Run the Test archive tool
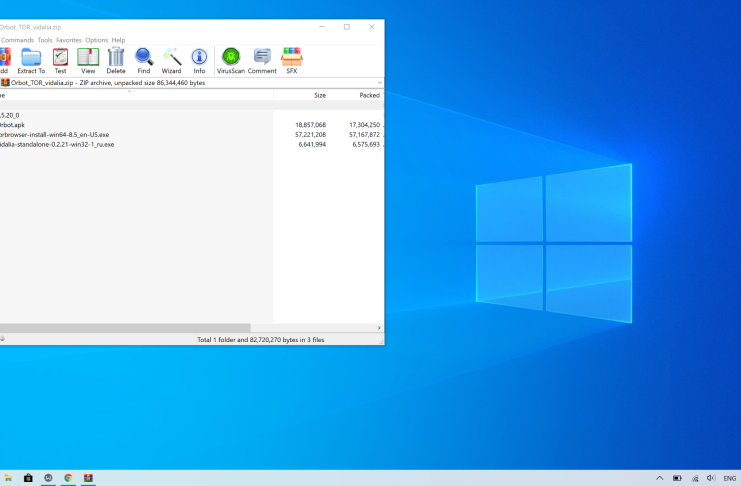 pyautogui.click(x=60, y=61)
